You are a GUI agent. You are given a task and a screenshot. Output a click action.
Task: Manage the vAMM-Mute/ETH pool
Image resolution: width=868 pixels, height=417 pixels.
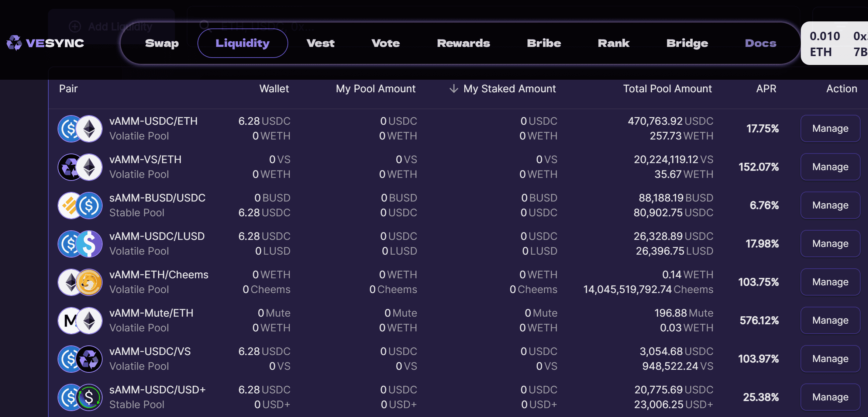coord(830,320)
